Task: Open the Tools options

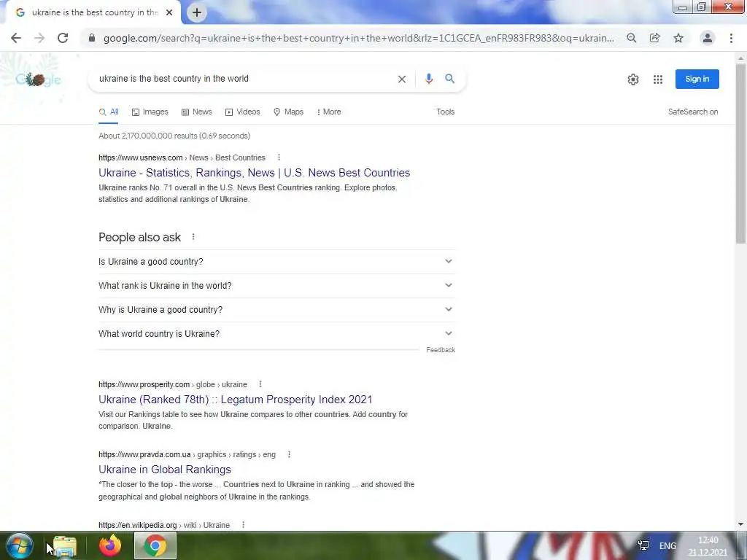Action: [446, 112]
